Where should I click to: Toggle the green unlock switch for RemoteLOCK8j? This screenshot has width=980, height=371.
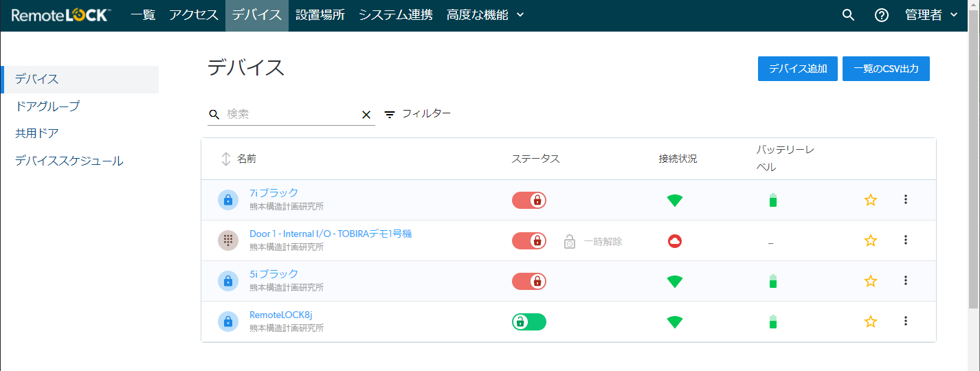point(529,322)
